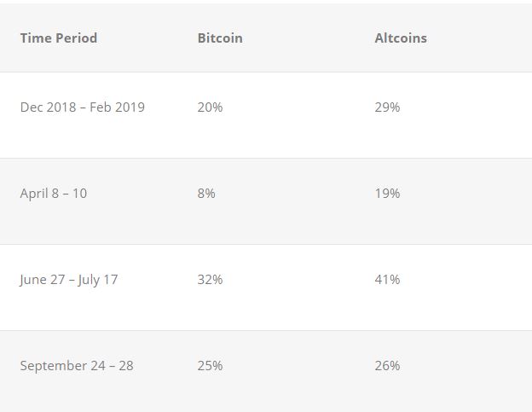Image resolution: width=532 pixels, height=412 pixels.
Task: Click Altcoins 29% value cell
Action: [387, 107]
